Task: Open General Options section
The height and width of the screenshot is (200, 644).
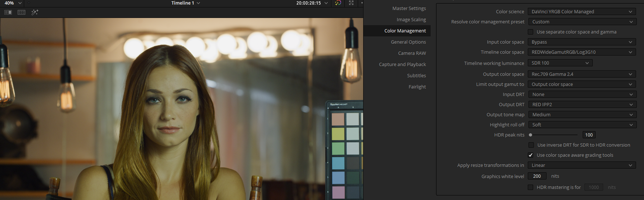Action: 408,42
